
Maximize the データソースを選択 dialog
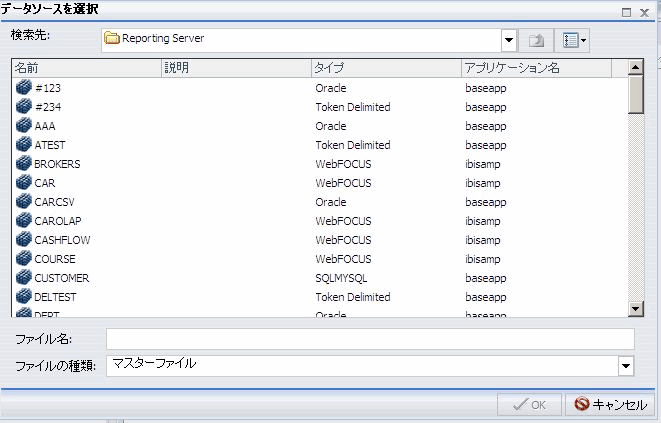point(626,12)
